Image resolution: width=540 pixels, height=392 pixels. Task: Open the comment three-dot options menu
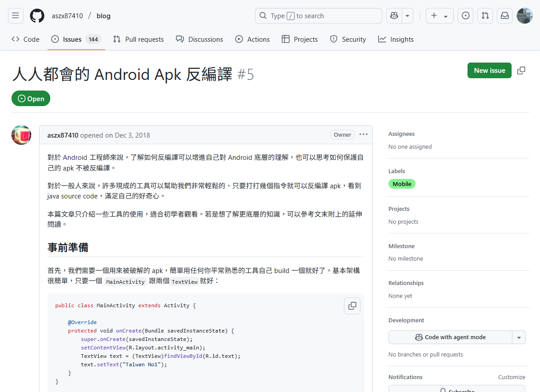tap(364, 135)
